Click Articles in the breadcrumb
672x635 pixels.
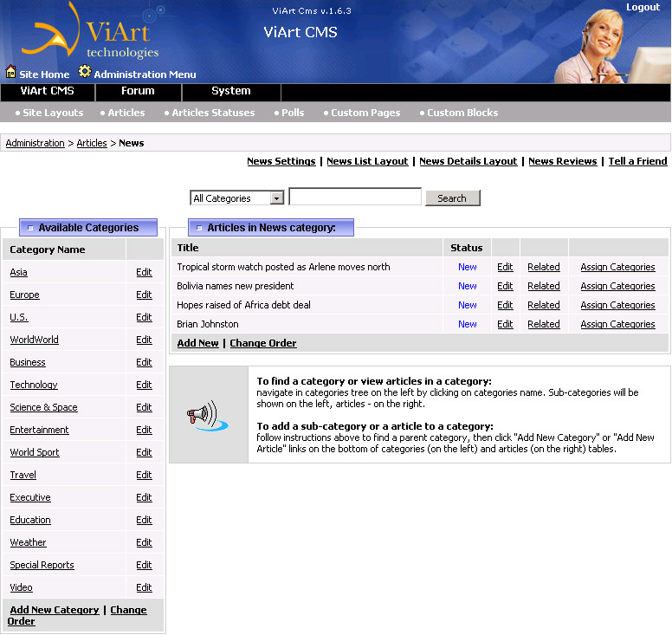point(92,143)
